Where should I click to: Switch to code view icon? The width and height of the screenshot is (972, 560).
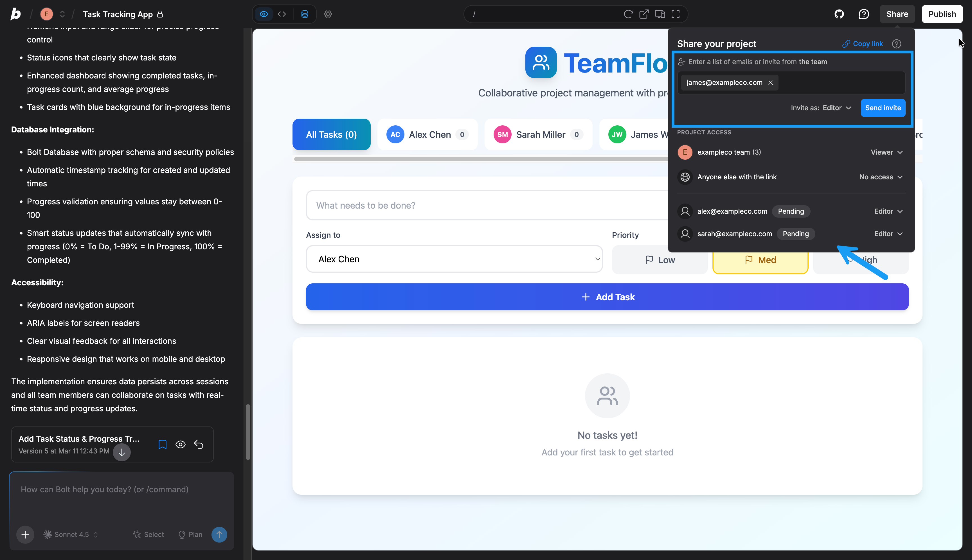click(282, 14)
